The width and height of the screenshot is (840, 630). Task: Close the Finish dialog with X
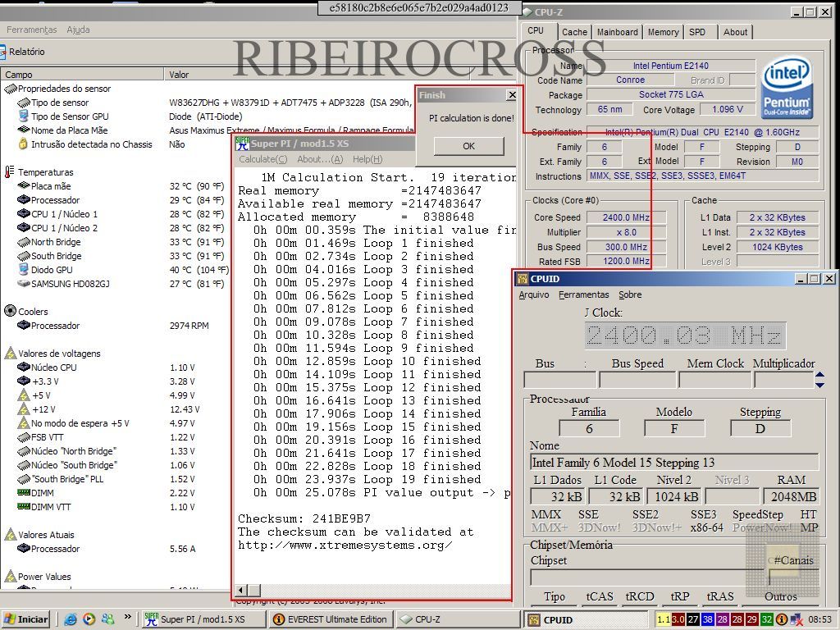pyautogui.click(x=512, y=95)
